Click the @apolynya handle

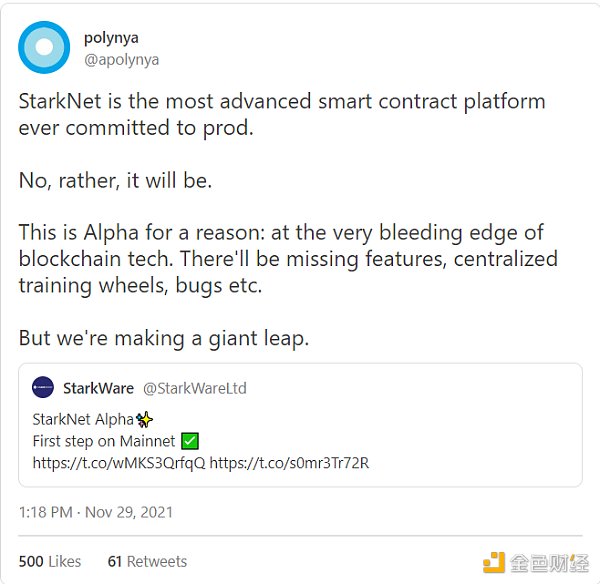coord(121,60)
